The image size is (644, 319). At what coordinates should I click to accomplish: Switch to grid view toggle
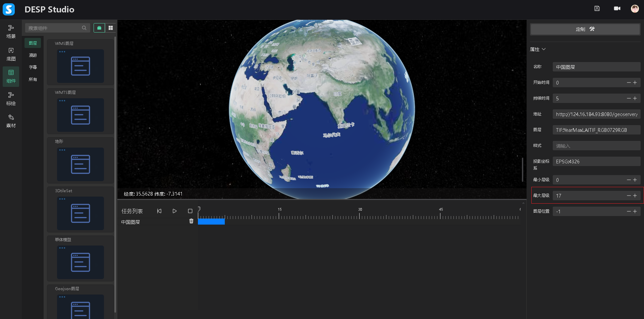(111, 28)
